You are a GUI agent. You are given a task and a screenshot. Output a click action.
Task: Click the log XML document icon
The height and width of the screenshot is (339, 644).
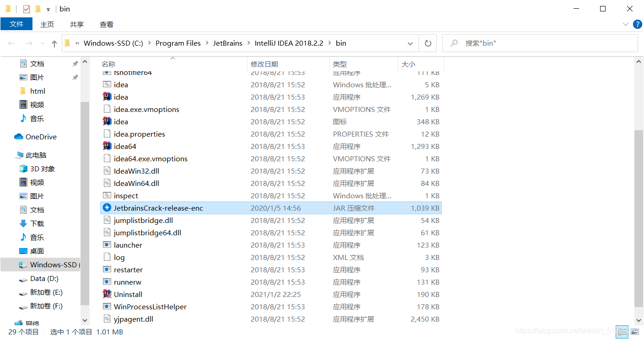[x=107, y=257]
